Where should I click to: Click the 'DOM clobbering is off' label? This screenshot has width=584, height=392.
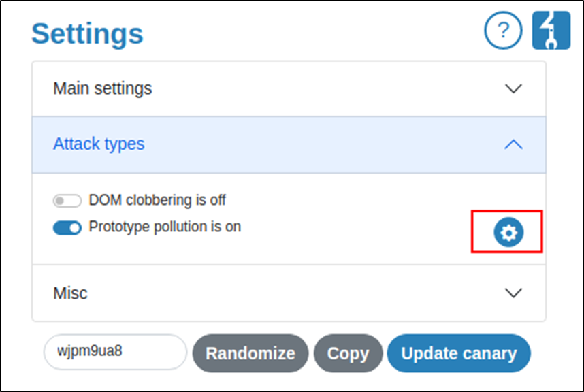pyautogui.click(x=157, y=201)
